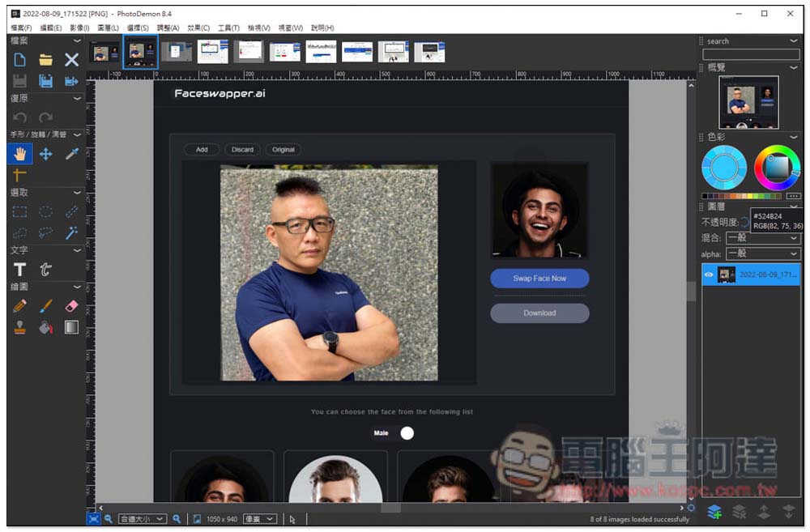Viewport: 810px width, 532px height.
Task: Click the 1050 x 940 size readout
Action: pos(222,518)
